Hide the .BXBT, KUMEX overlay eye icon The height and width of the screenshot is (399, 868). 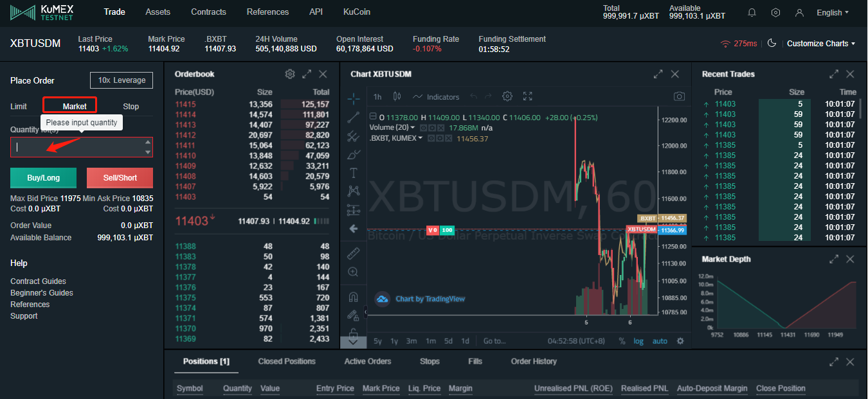point(430,138)
